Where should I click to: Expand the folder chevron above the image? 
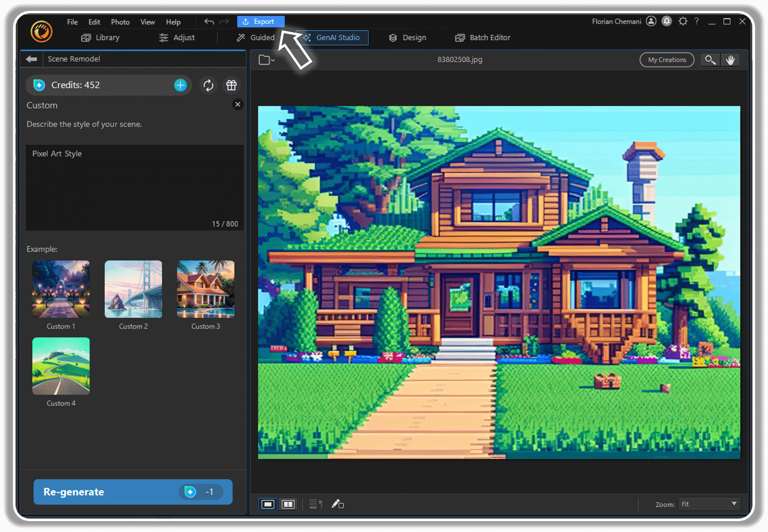(x=272, y=60)
